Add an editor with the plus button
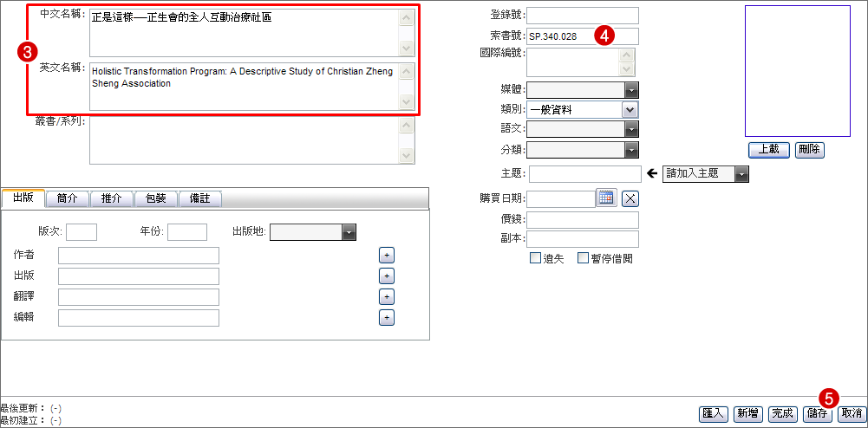The width and height of the screenshot is (868, 428). point(387,317)
